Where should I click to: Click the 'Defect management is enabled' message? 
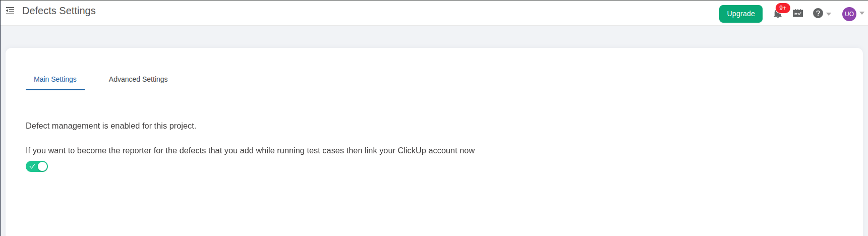coord(111,126)
